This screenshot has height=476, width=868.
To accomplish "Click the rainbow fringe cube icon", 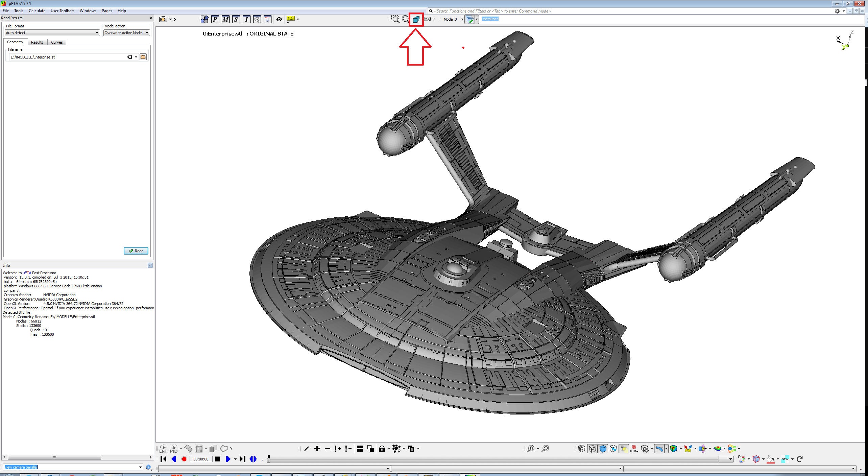I will click(x=674, y=449).
